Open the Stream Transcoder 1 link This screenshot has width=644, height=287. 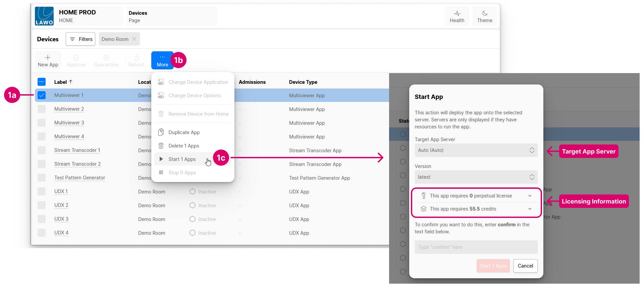(77, 150)
